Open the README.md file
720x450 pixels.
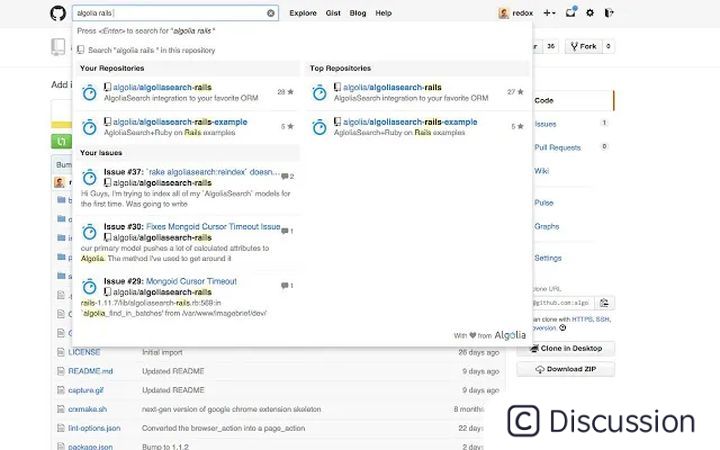point(90,371)
